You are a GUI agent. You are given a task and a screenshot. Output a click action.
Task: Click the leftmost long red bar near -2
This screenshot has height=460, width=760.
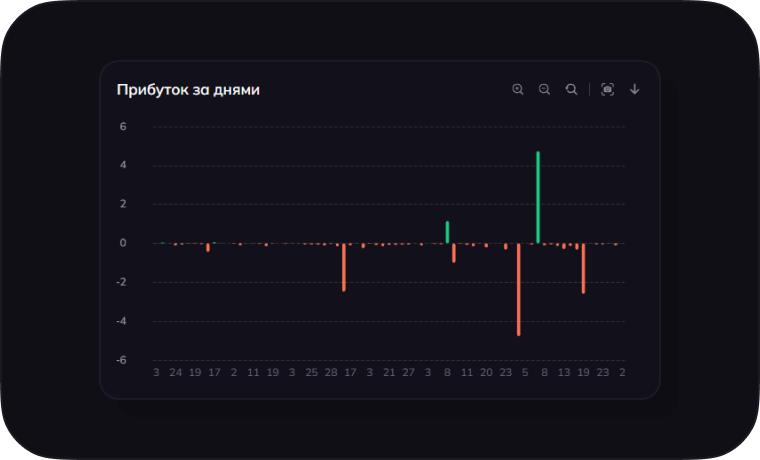(x=344, y=267)
